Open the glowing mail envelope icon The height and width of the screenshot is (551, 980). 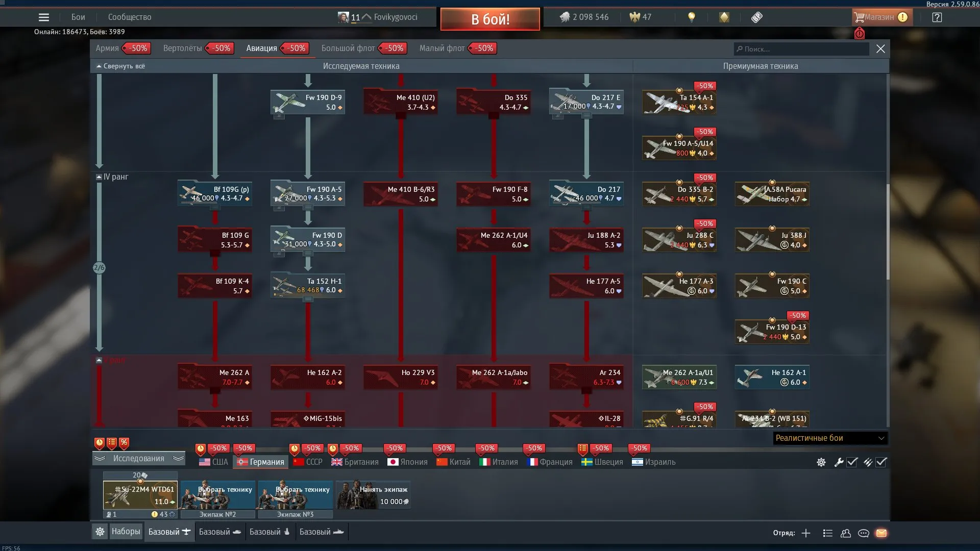coord(881,533)
